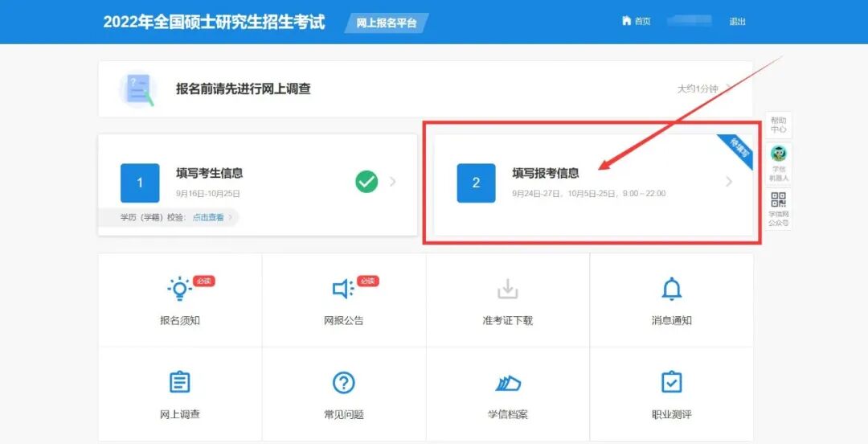
Task: Open the 消息通知 bell icon
Action: click(671, 289)
